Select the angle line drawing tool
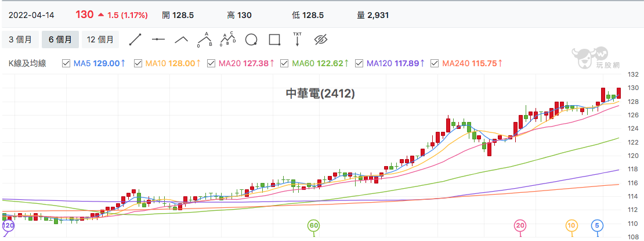Viewport: 644px width, 241px height. 182,39
